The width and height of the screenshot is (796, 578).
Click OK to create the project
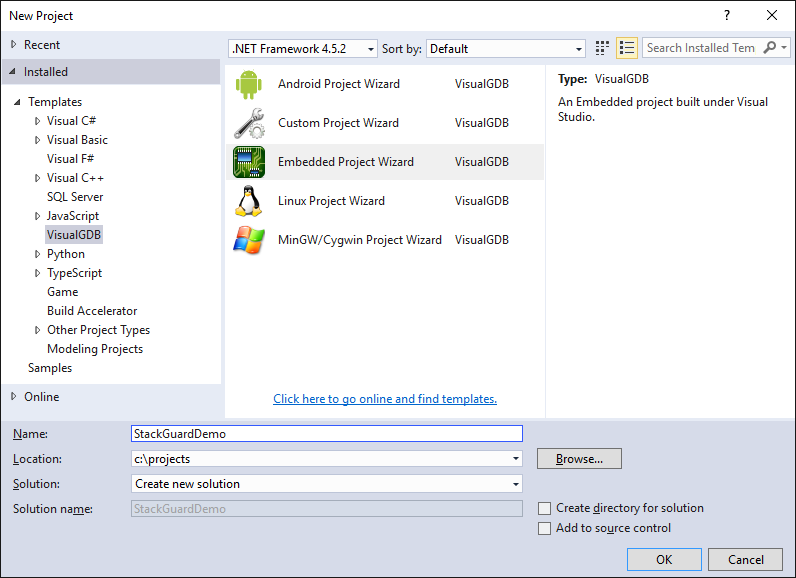(664, 559)
